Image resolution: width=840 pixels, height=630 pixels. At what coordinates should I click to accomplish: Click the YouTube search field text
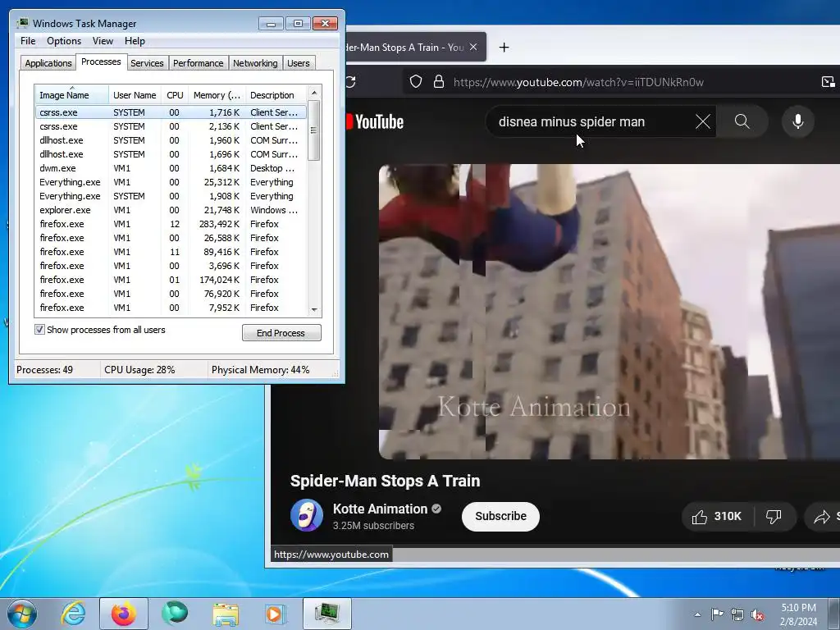pyautogui.click(x=572, y=121)
